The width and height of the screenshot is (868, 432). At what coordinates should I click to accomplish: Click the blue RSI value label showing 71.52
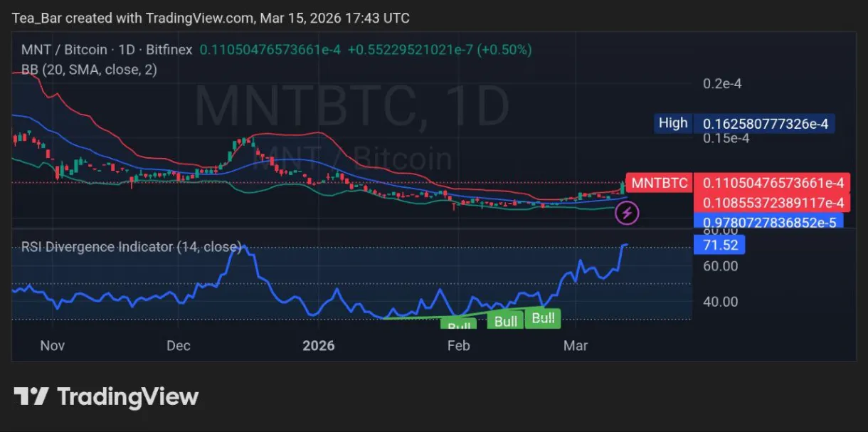pyautogui.click(x=719, y=245)
